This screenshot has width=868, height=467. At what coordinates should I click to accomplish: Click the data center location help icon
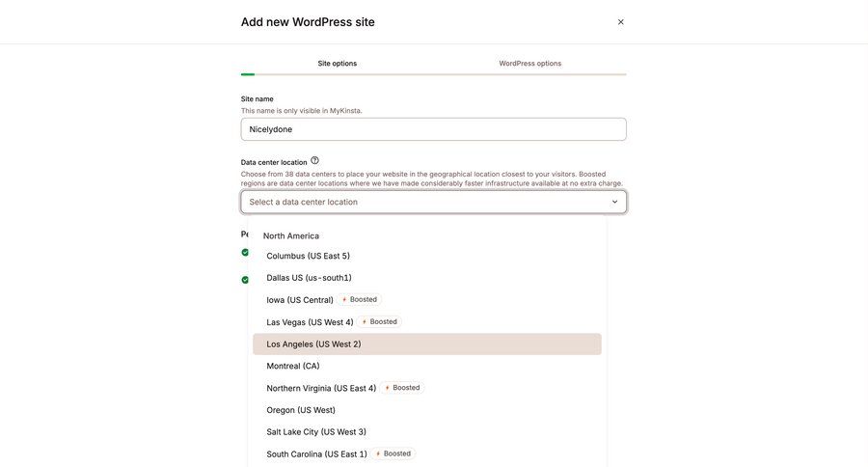coord(314,161)
